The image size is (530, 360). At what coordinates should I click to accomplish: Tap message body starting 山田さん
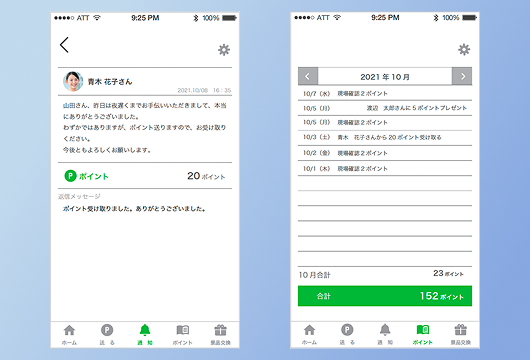click(145, 128)
